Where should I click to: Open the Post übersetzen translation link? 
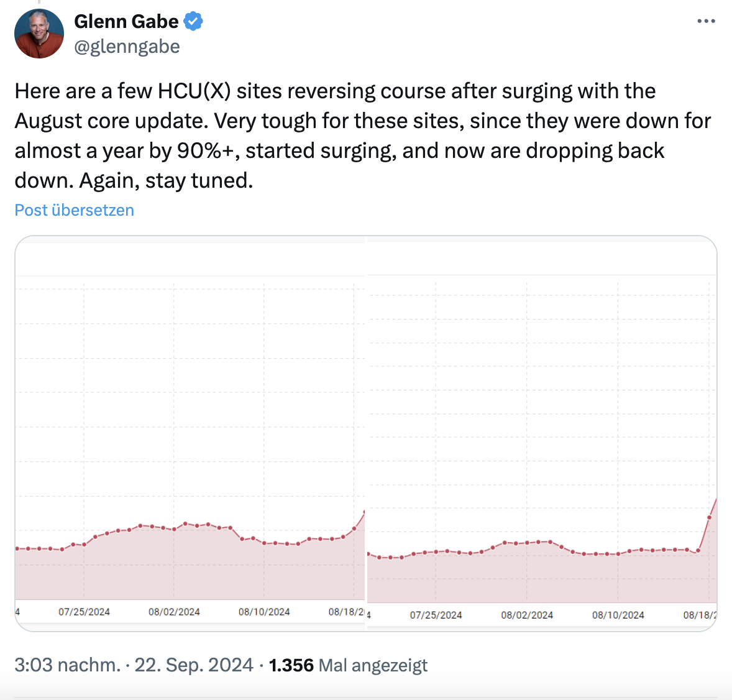pyautogui.click(x=73, y=210)
